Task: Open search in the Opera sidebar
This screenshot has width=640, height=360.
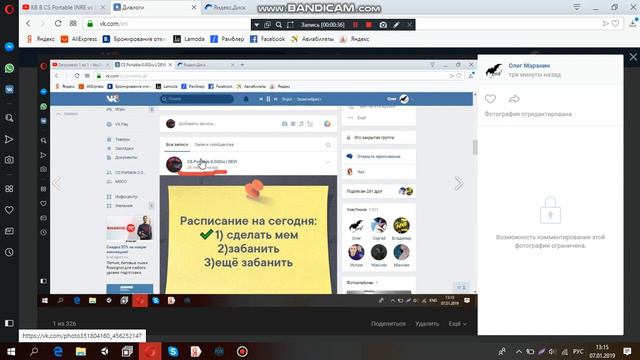Action: coord(9,118)
